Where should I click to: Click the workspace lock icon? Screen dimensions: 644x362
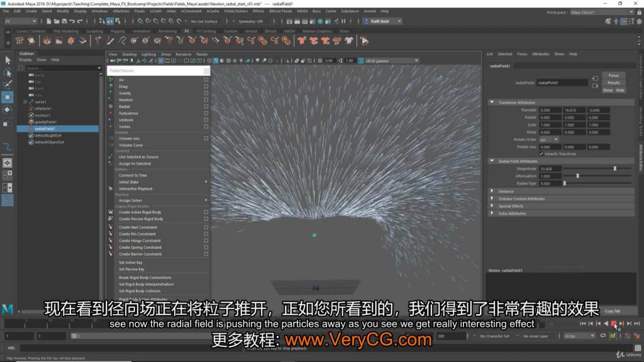click(639, 13)
